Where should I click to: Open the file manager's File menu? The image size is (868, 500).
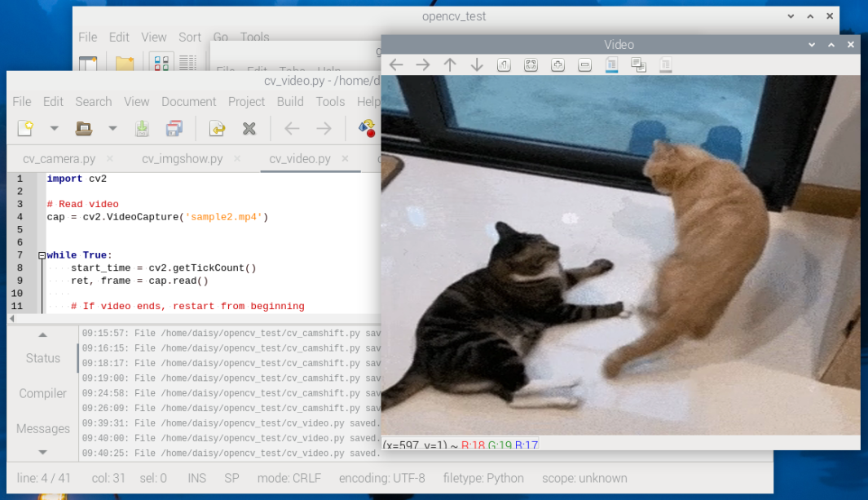coord(88,37)
